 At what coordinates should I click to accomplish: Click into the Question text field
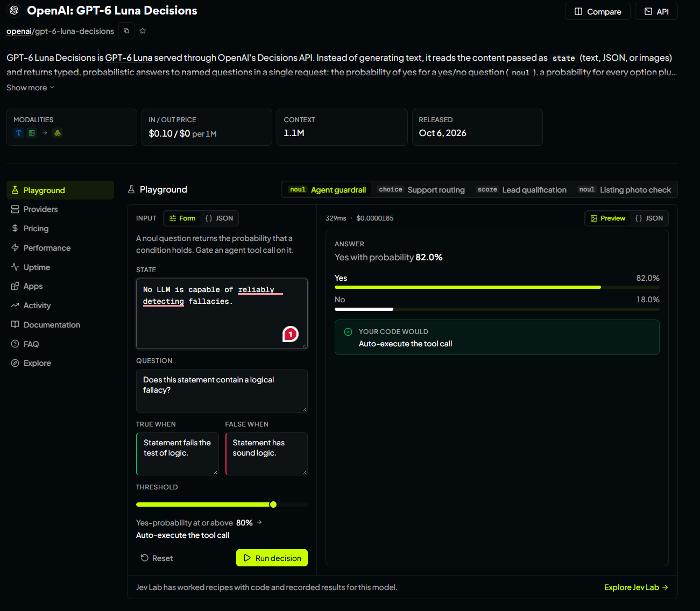(x=222, y=391)
